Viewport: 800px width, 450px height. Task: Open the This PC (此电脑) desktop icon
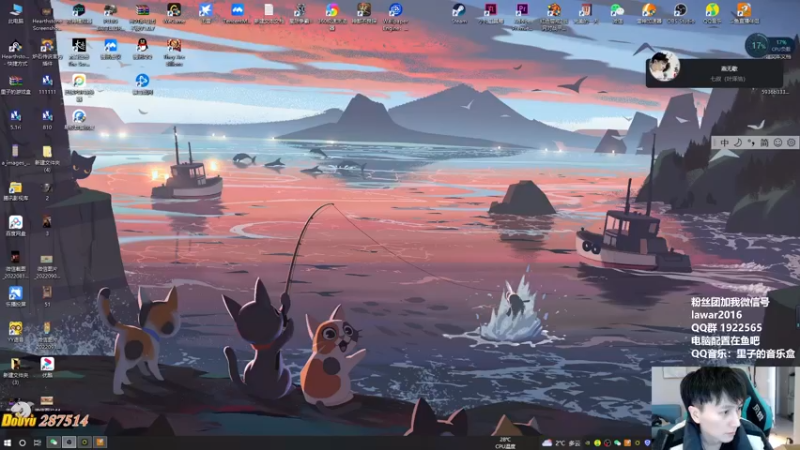pyautogui.click(x=16, y=13)
